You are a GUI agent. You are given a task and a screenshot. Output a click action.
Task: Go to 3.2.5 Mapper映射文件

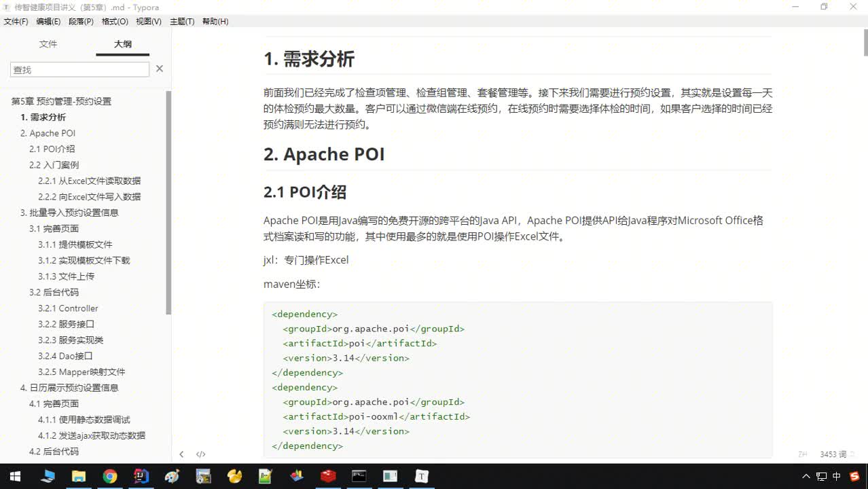82,372
